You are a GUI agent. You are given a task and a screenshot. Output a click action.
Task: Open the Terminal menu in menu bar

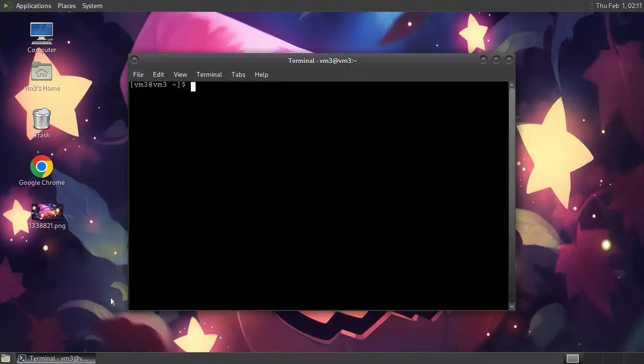click(x=209, y=74)
